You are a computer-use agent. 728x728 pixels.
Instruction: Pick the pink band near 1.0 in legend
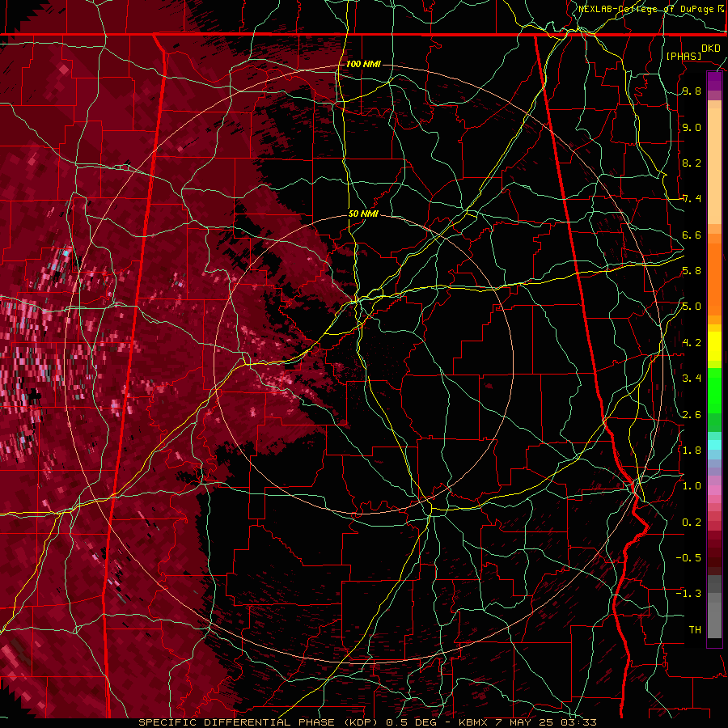(714, 490)
